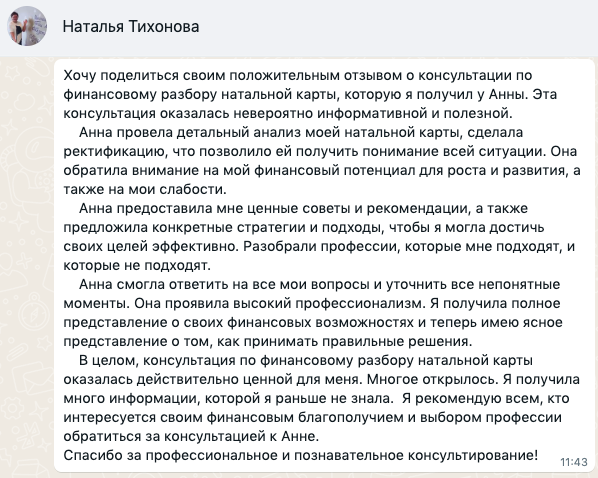
Task: Click the paragraph beginning Анна предоставила мне
Action: click(x=319, y=237)
